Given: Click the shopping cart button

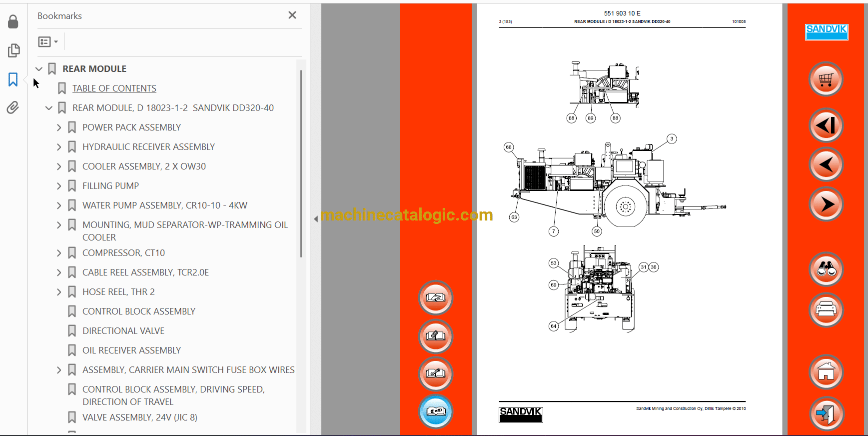Looking at the screenshot, I should pos(826,79).
